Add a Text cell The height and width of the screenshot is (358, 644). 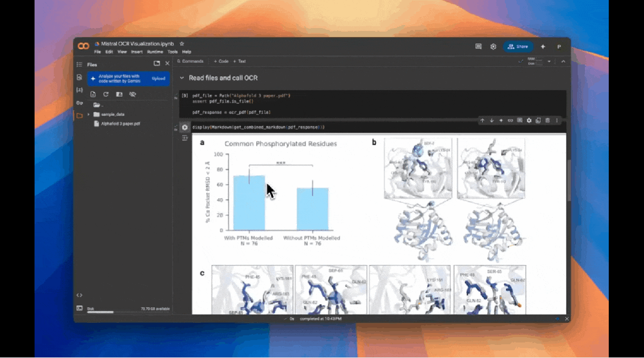tap(240, 61)
